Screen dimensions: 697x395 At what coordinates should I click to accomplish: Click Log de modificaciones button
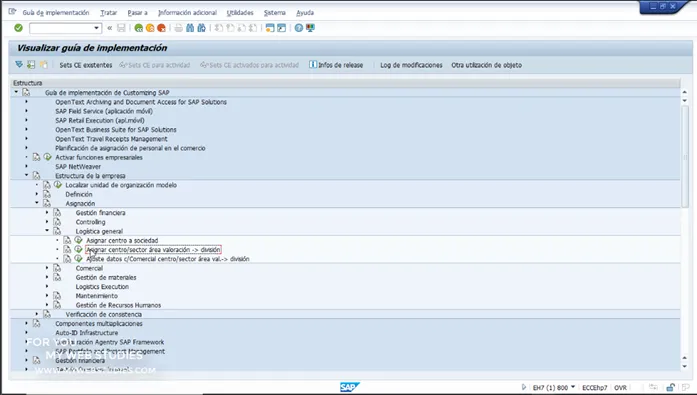pyautogui.click(x=411, y=65)
